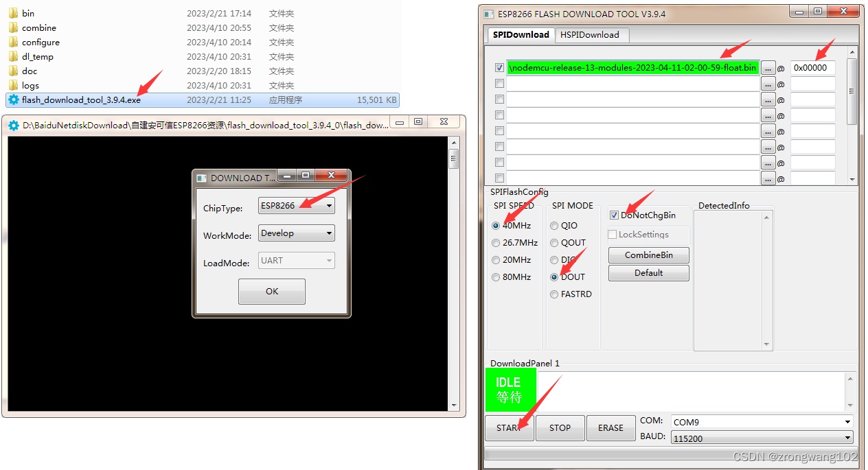Open the COM port dropdown showing COM9
Image resolution: width=868 pixels, height=470 pixels.
click(x=762, y=422)
